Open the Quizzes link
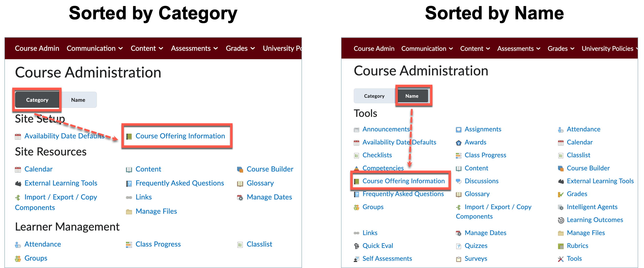 pos(476,246)
